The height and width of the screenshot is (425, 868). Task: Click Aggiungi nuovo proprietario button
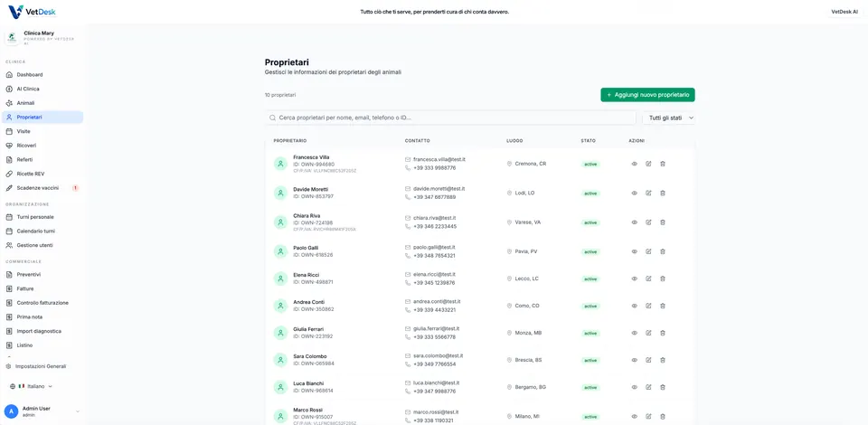click(647, 95)
